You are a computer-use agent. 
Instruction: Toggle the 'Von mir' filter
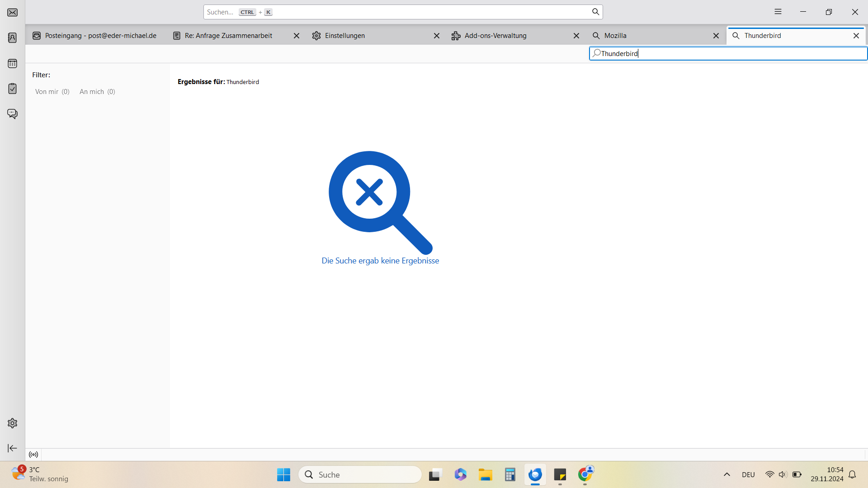52,92
